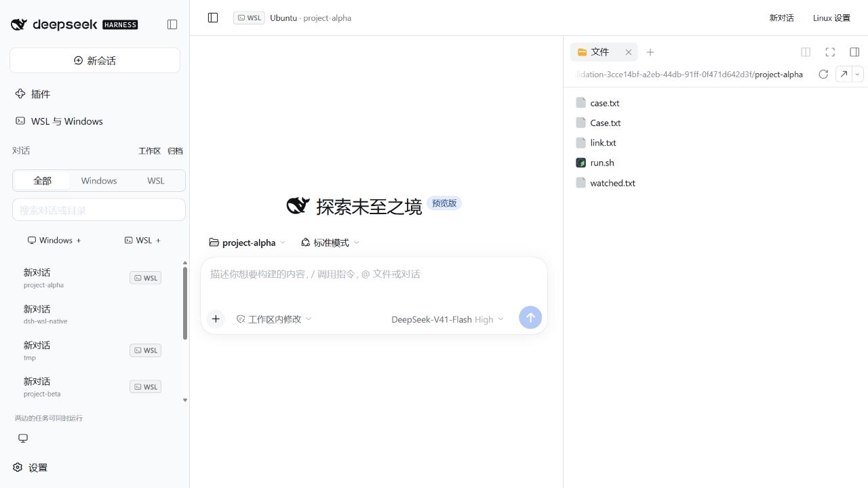Focus the 搜索对话或目录 search field
This screenshot has width=868, height=488.
pos(99,210)
